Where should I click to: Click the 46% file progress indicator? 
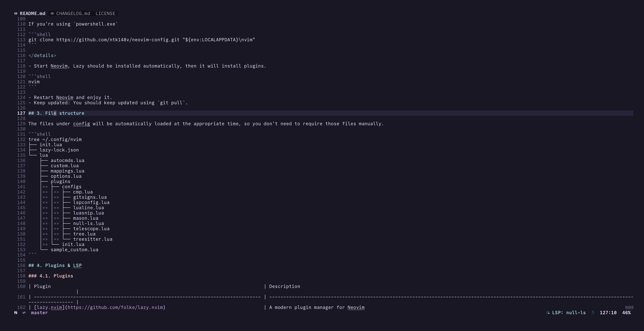coord(626,313)
